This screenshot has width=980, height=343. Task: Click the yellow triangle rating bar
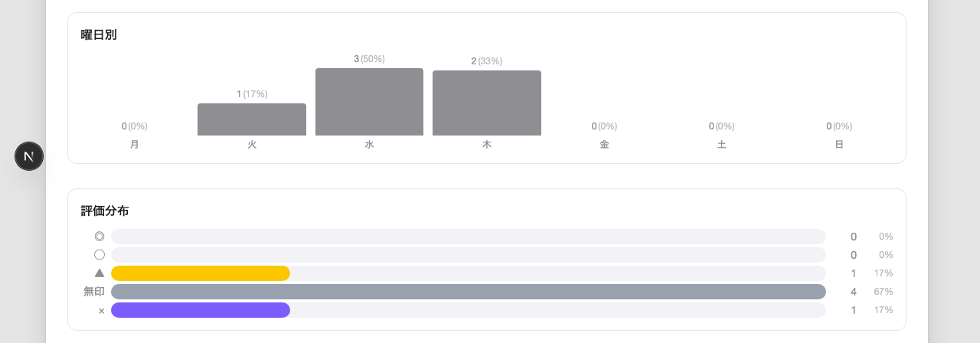tap(201, 273)
